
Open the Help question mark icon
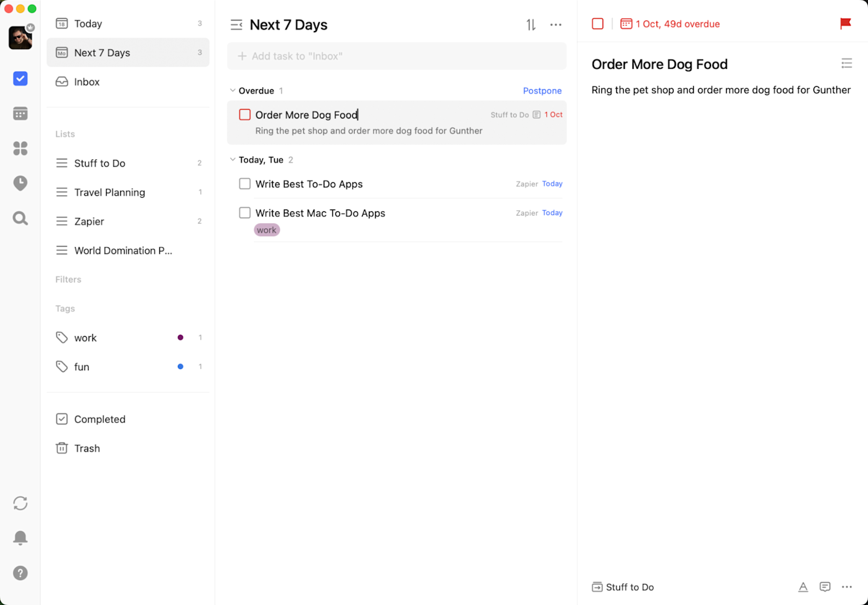[x=20, y=573]
